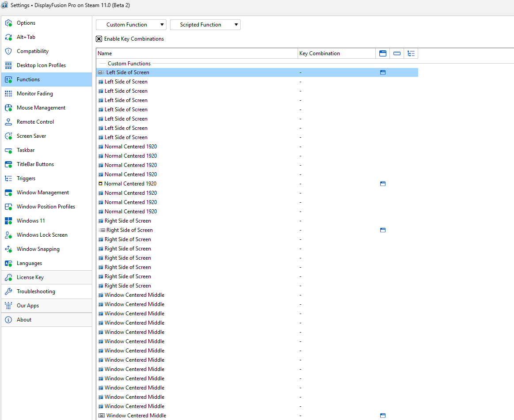Viewport: 514px width, 420px height.
Task: Click the TitleBar button icon in the highlighted row
Action: [x=382, y=72]
